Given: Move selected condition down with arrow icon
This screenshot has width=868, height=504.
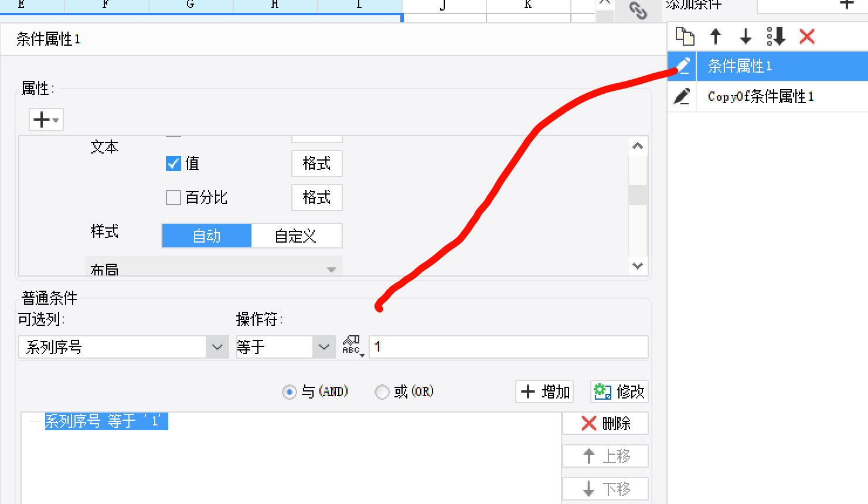Looking at the screenshot, I should click(746, 36).
